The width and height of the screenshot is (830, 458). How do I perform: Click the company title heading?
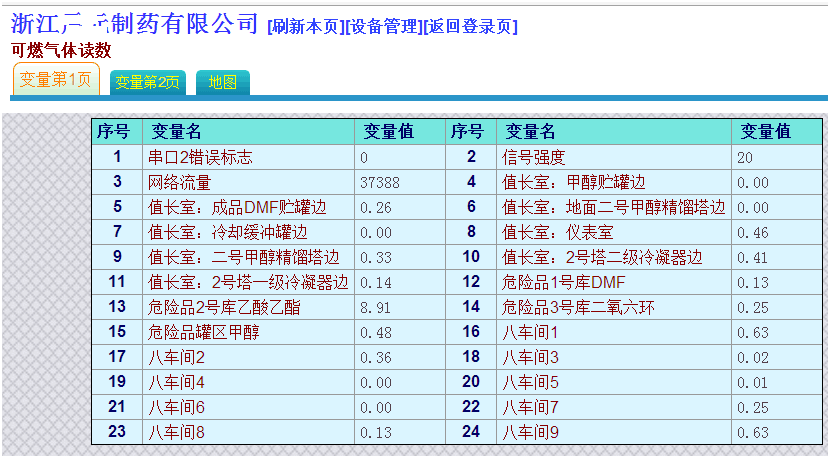click(135, 24)
